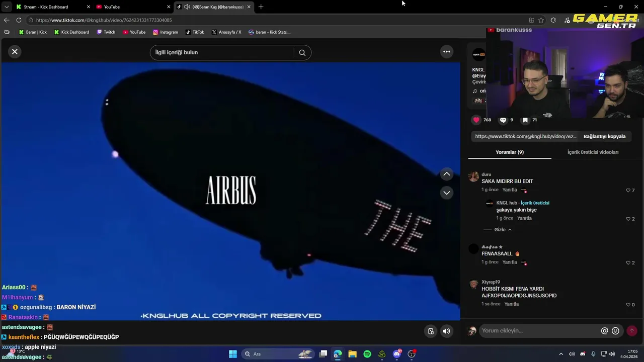Image resolution: width=644 pixels, height=362 pixels.
Task: Like duru's comment with heart icon
Action: coord(628,190)
